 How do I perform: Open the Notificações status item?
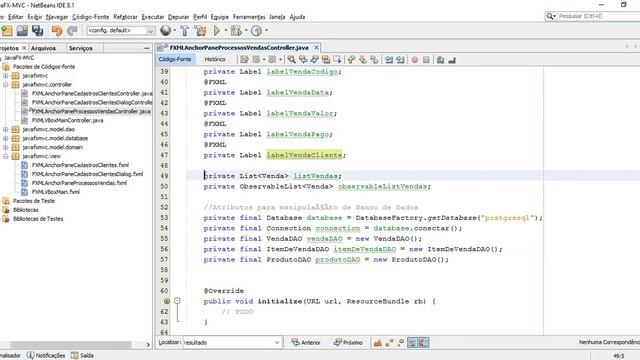click(46, 356)
